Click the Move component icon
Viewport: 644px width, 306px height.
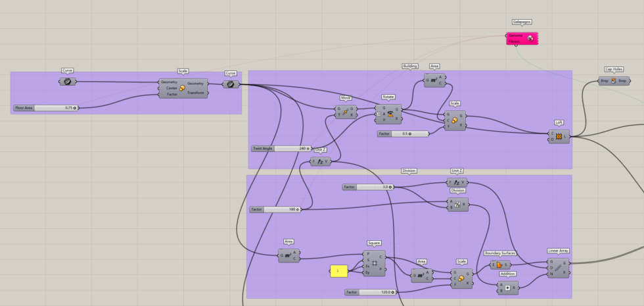(x=346, y=112)
